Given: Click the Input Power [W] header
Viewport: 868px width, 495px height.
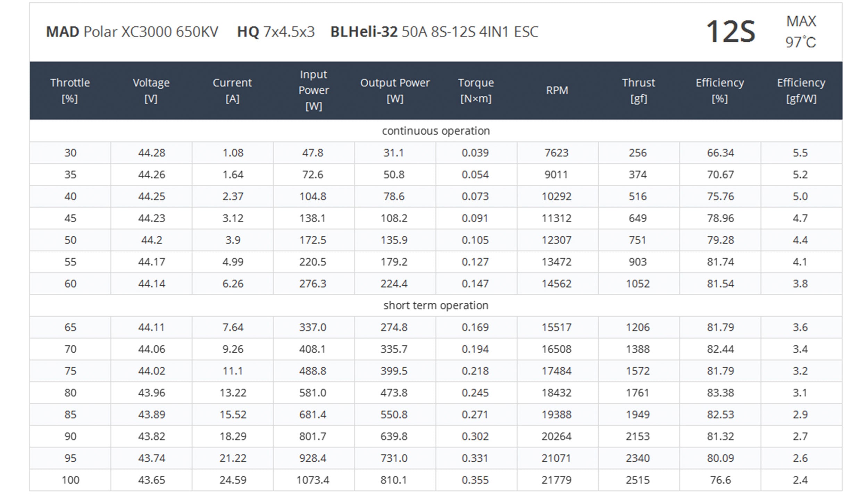Looking at the screenshot, I should point(314,90).
